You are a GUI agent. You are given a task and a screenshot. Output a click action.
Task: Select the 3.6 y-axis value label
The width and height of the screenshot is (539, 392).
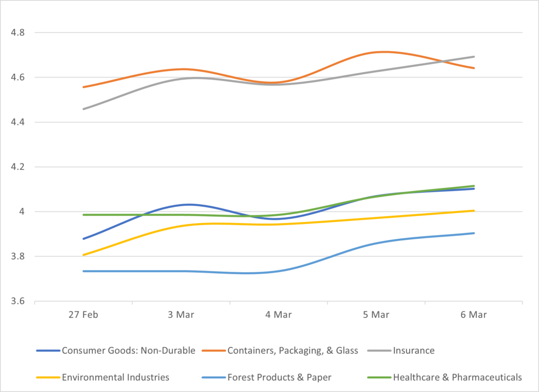click(x=18, y=302)
